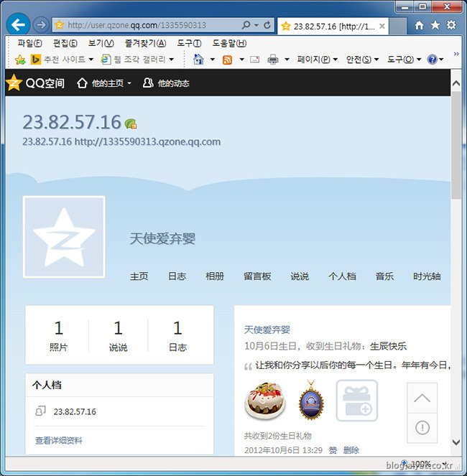Click the blue Help question mark icon
Image resolution: width=467 pixels, height=476 pixels.
point(432,59)
